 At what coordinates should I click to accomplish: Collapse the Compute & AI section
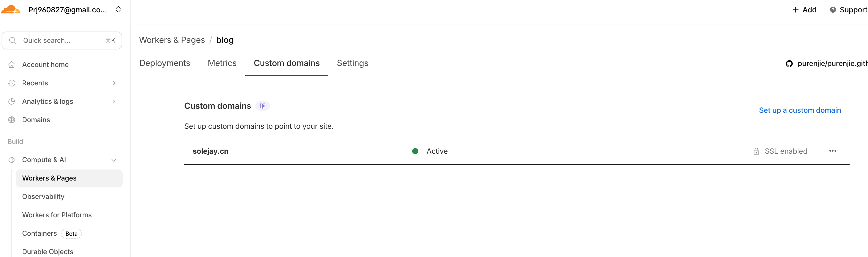coord(114,160)
